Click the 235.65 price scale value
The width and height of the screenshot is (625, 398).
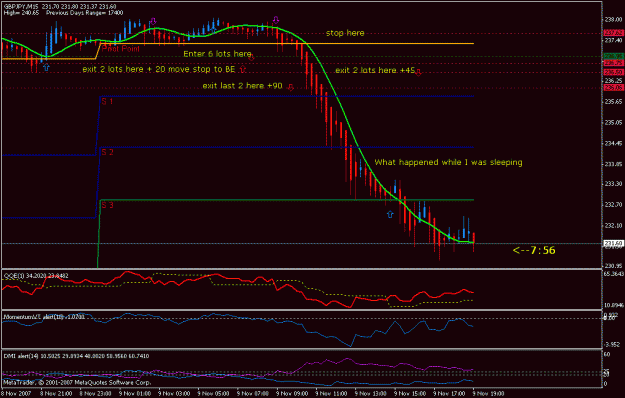point(613,102)
